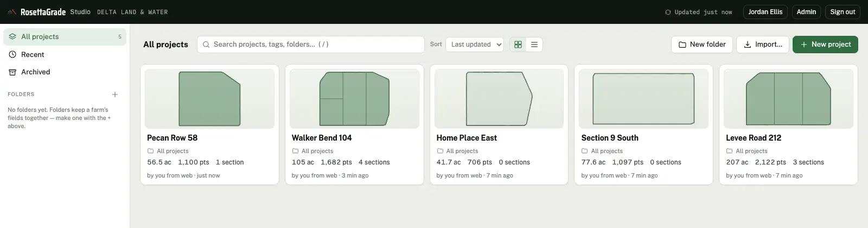Click the RosettaGrade logo icon
This screenshot has width=868, height=228.
[x=12, y=12]
